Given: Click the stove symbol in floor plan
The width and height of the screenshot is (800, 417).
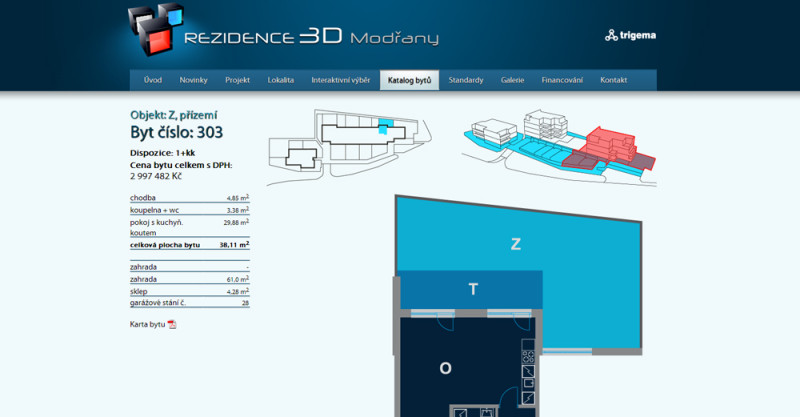Looking at the screenshot, I should (528, 356).
